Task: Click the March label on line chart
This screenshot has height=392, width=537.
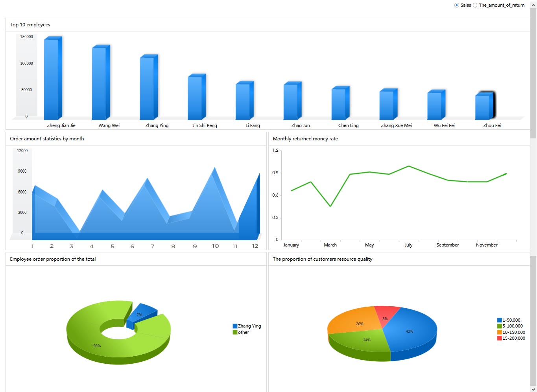Action: pos(330,245)
